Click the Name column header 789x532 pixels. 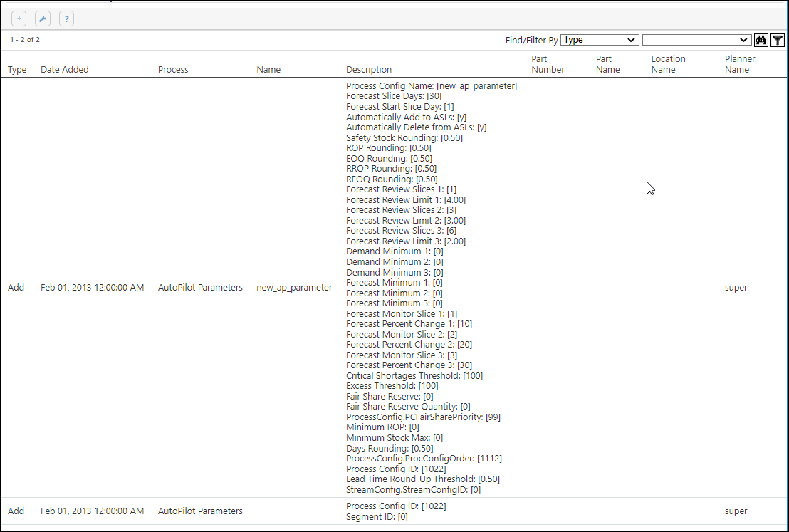[268, 70]
